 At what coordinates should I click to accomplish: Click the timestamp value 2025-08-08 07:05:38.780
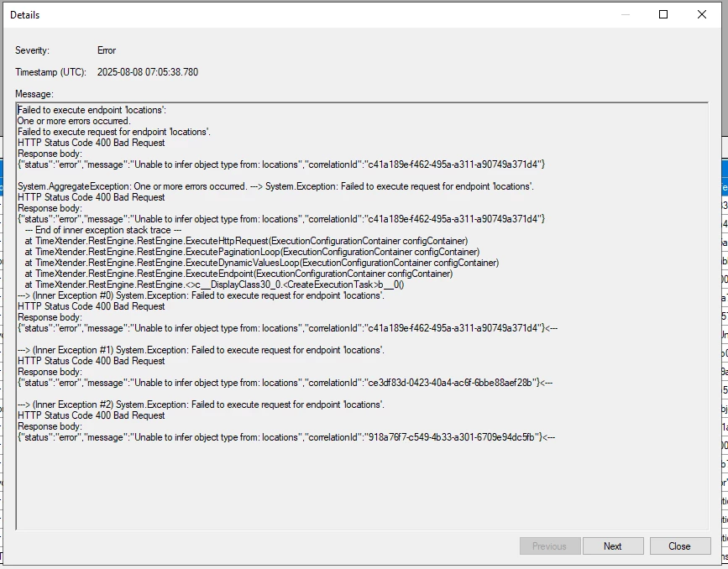click(148, 72)
